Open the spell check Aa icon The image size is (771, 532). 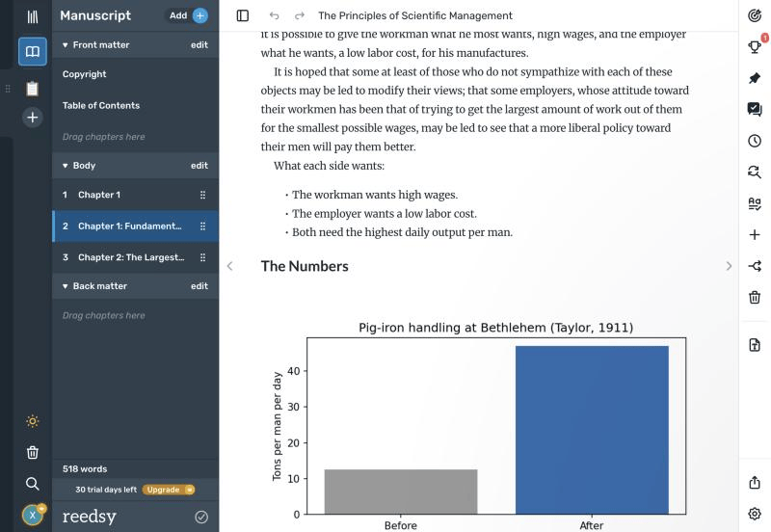[755, 203]
